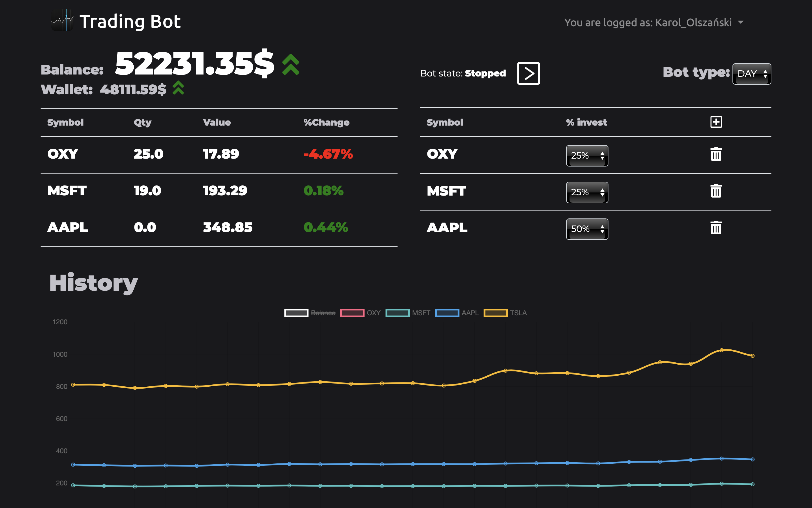Toggle the AAPL series in chart legend
This screenshot has height=508, width=812.
(x=457, y=313)
